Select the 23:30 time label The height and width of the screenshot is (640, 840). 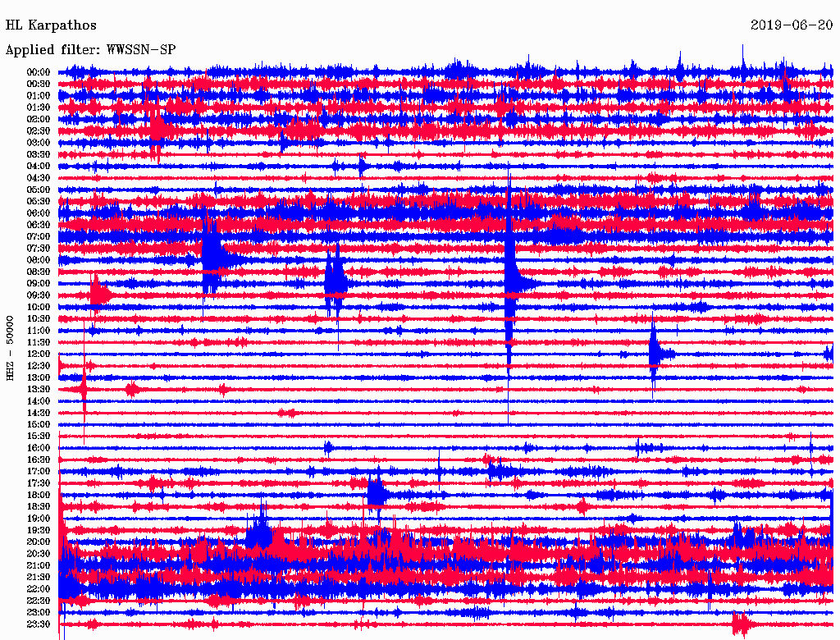39,624
